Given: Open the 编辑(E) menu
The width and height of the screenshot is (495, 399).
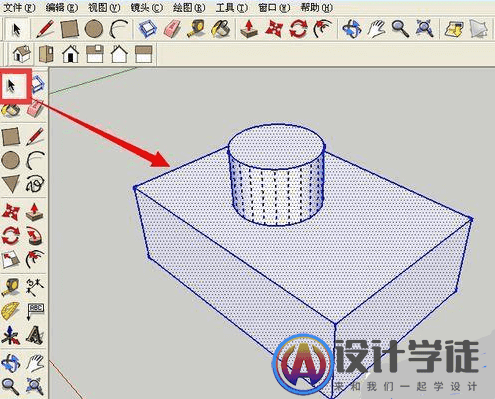Looking at the screenshot, I should pos(61,7).
